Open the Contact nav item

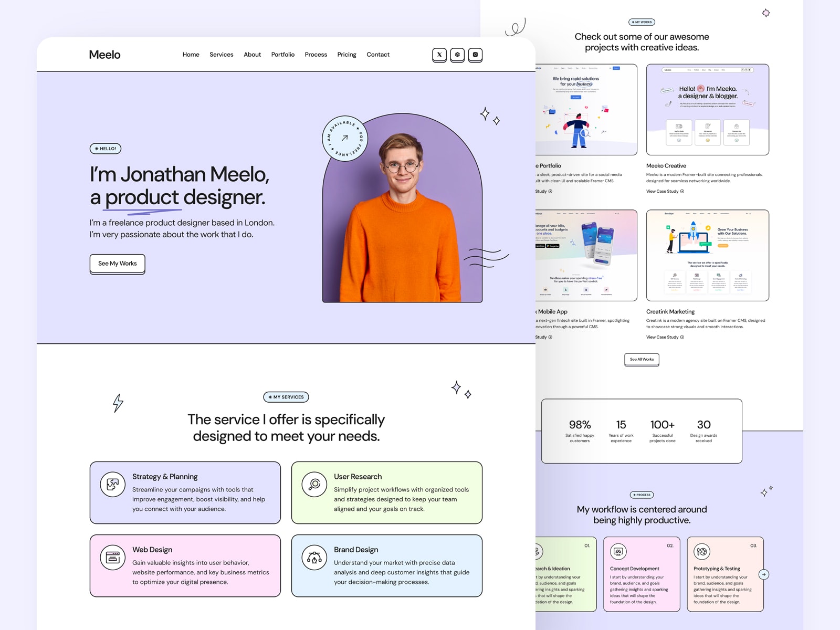378,55
